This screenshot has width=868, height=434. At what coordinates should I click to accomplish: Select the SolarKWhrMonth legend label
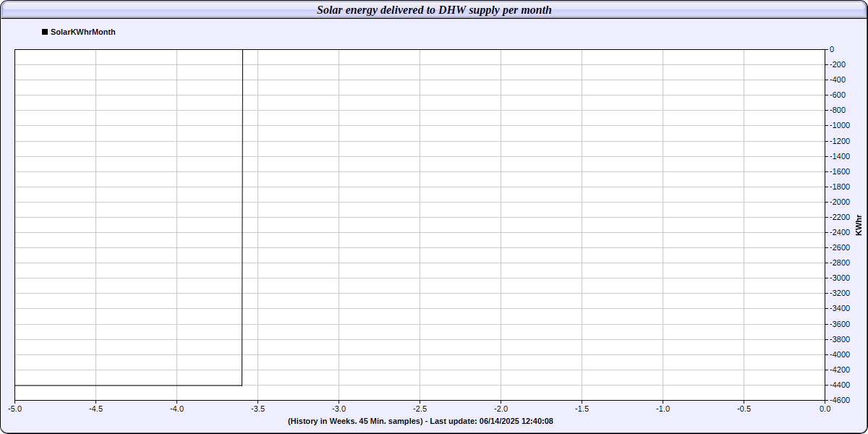[83, 32]
